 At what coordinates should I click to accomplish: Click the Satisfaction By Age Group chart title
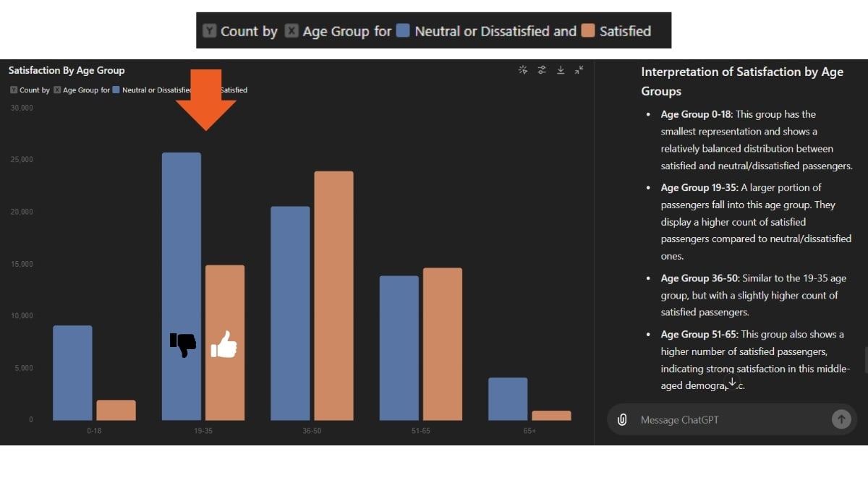(67, 70)
